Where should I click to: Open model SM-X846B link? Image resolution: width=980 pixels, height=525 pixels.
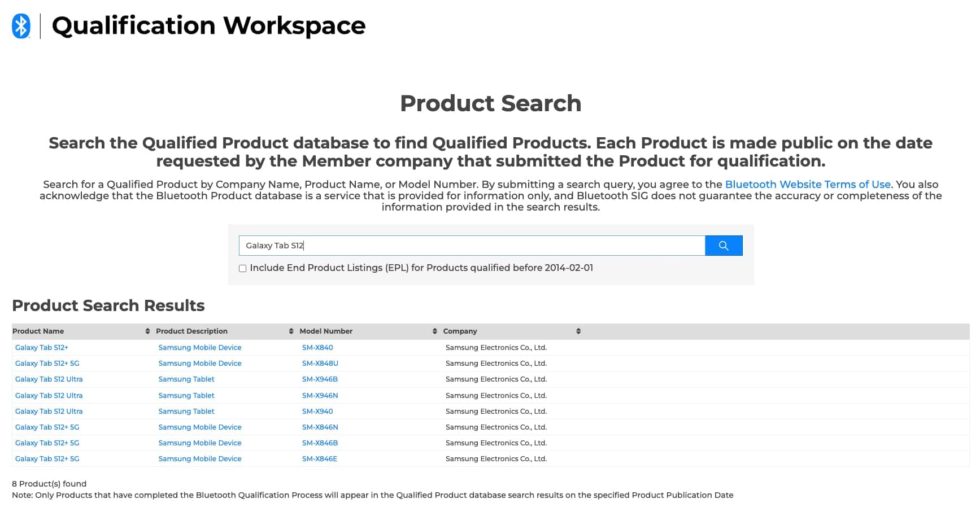320,443
